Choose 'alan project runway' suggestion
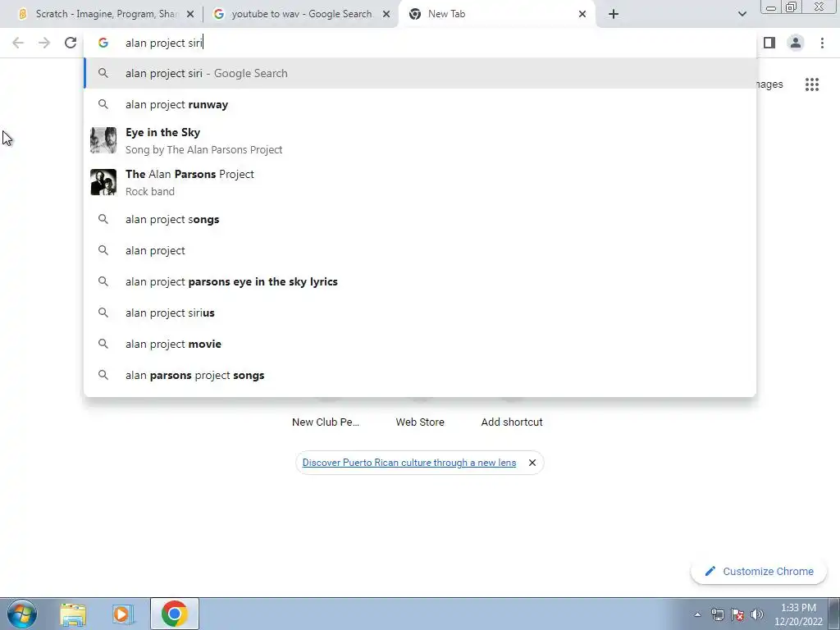Image resolution: width=840 pixels, height=630 pixels. click(x=421, y=104)
